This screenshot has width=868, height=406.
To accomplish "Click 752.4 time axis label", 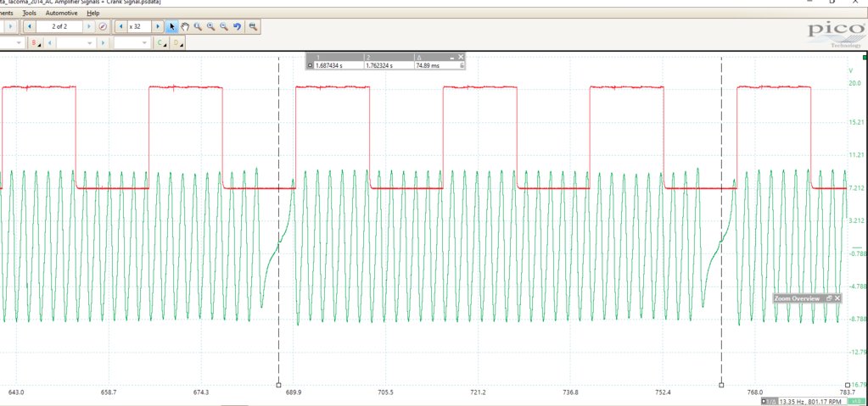I will point(663,392).
